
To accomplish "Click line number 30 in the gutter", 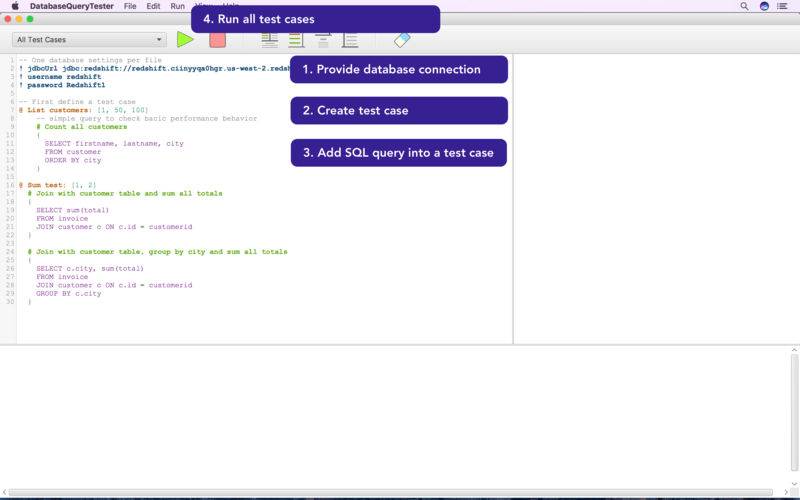I will coord(10,302).
